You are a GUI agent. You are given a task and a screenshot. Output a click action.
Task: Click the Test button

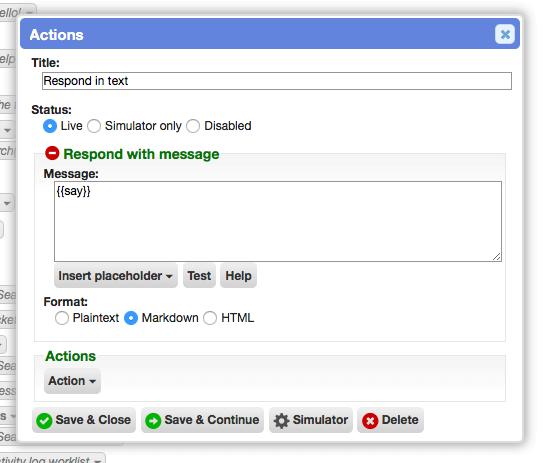pos(199,276)
